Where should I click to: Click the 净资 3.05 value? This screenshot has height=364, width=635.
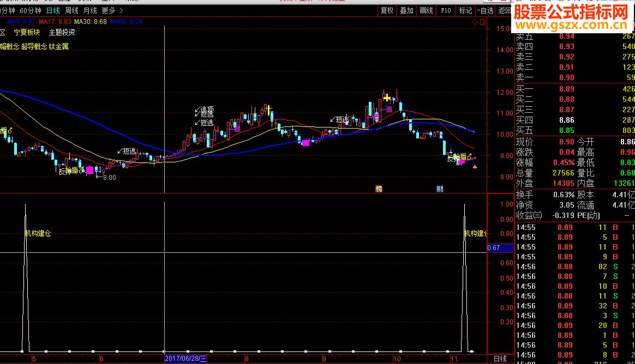coord(567,205)
